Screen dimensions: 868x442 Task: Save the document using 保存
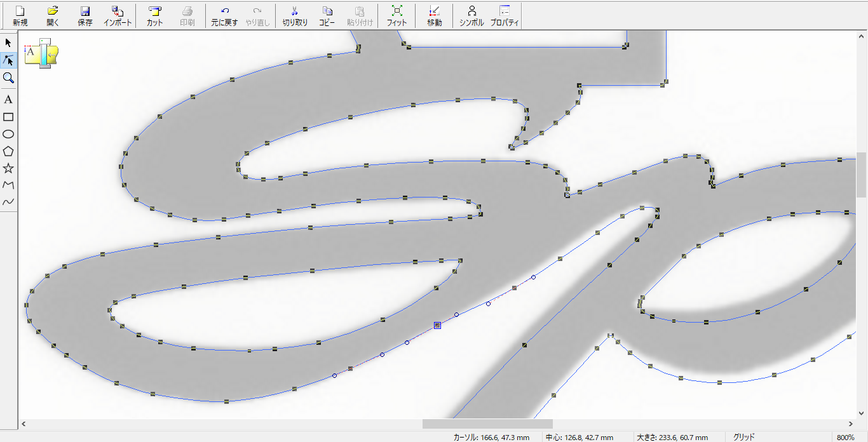click(85, 16)
